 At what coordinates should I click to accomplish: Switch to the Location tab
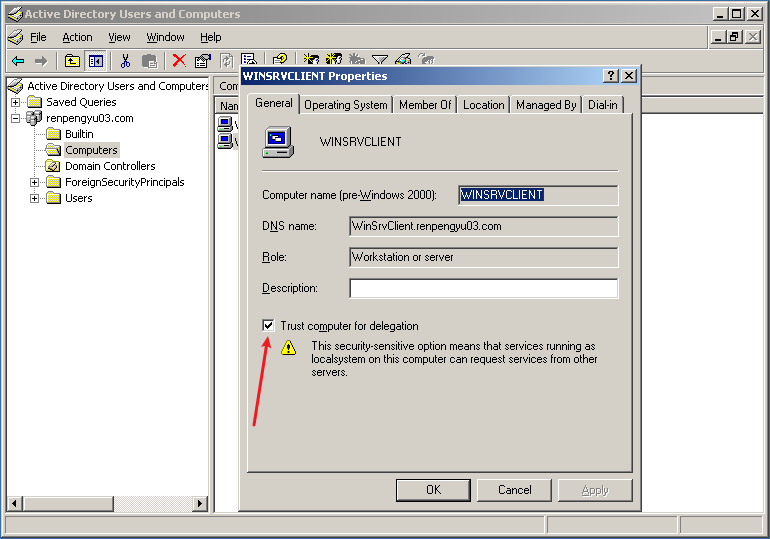point(484,105)
